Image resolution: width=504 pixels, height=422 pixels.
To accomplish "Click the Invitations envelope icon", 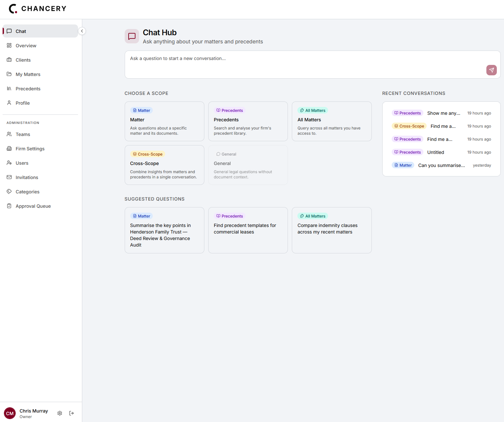I will [9, 177].
